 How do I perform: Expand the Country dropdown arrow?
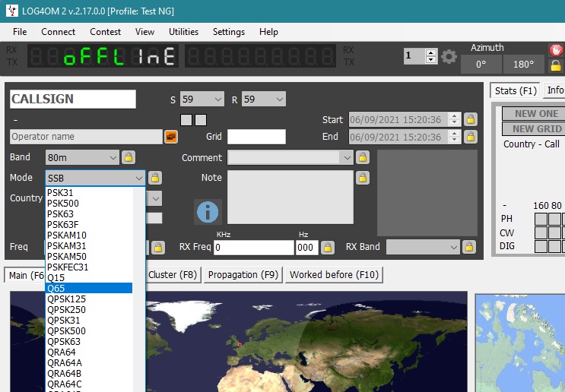click(156, 198)
